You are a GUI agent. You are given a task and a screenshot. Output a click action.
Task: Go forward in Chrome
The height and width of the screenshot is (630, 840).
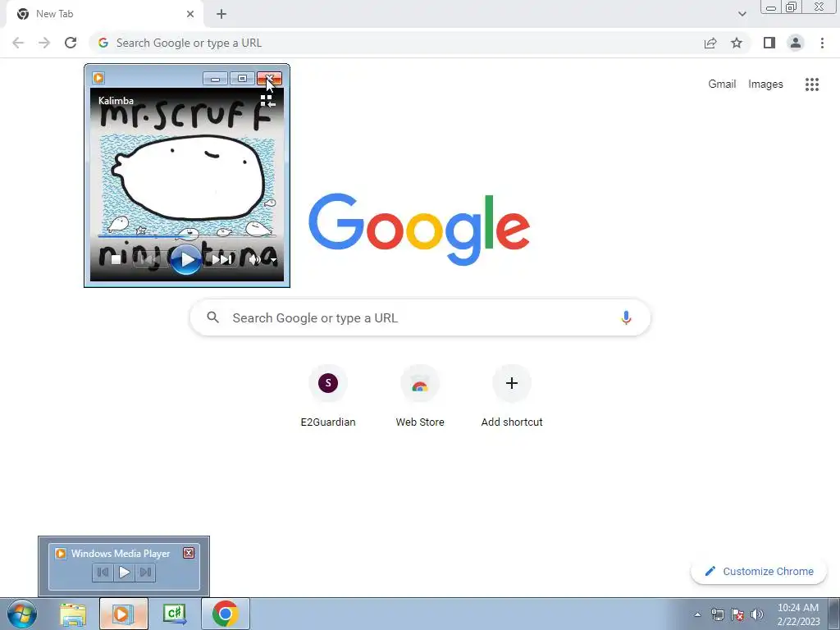(x=44, y=43)
